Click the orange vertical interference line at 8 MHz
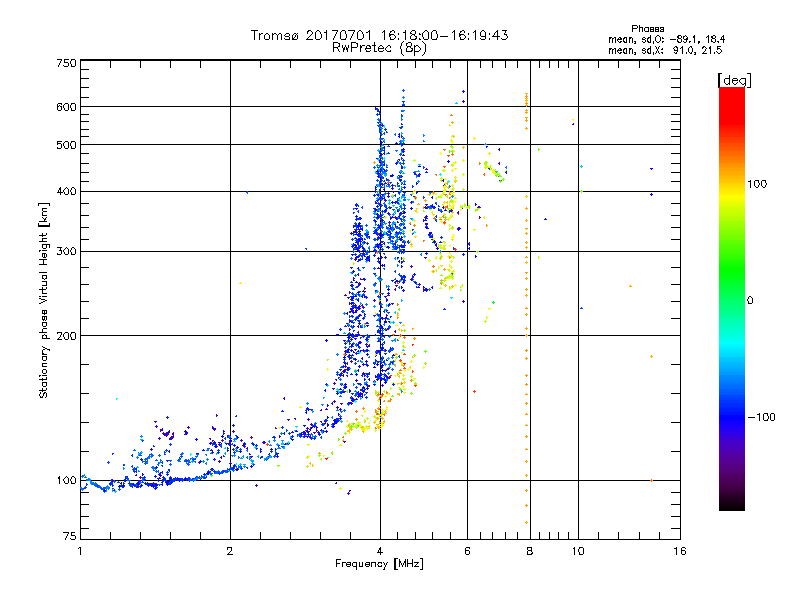Image resolution: width=800 pixels, height=600 pixels. click(x=527, y=309)
